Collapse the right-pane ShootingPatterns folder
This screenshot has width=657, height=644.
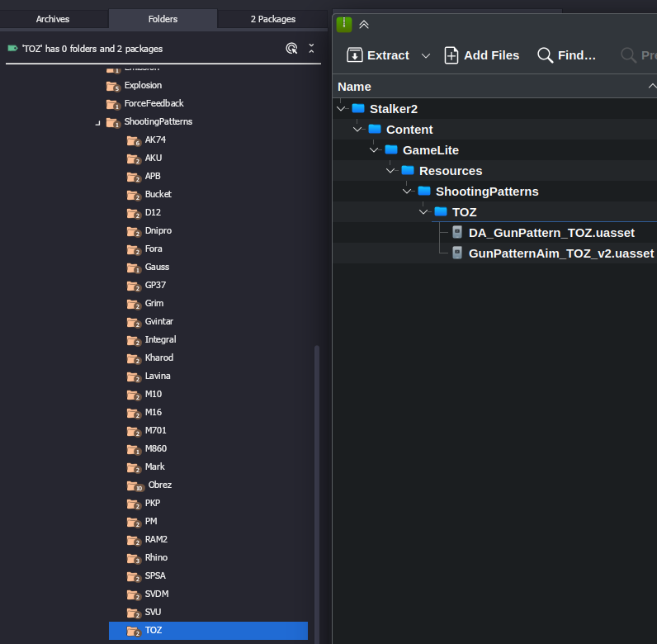(407, 192)
